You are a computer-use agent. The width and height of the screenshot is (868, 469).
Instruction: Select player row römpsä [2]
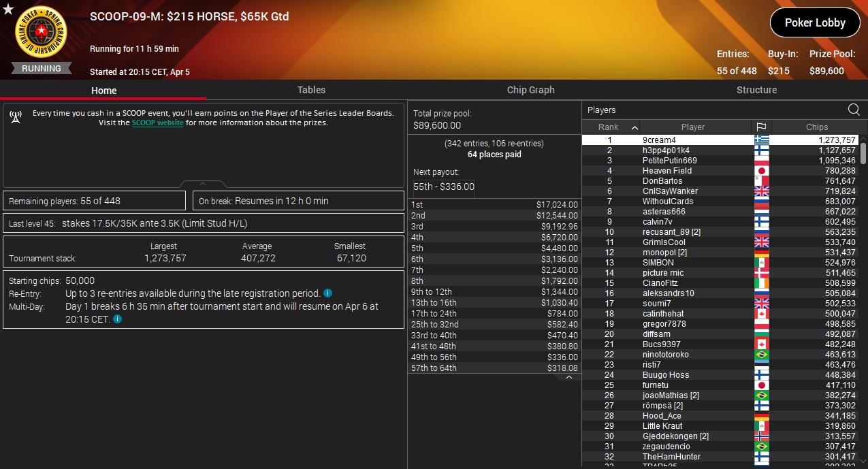click(720, 406)
